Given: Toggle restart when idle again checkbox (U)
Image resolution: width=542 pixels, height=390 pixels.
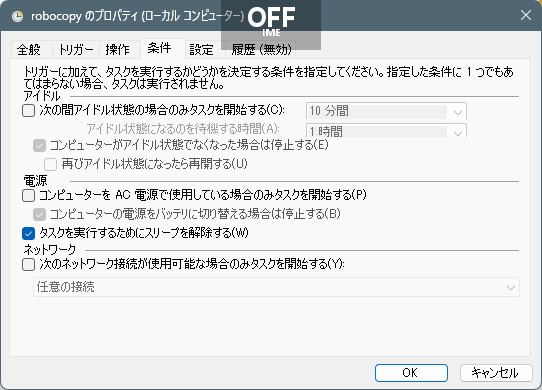Looking at the screenshot, I should pos(50,164).
